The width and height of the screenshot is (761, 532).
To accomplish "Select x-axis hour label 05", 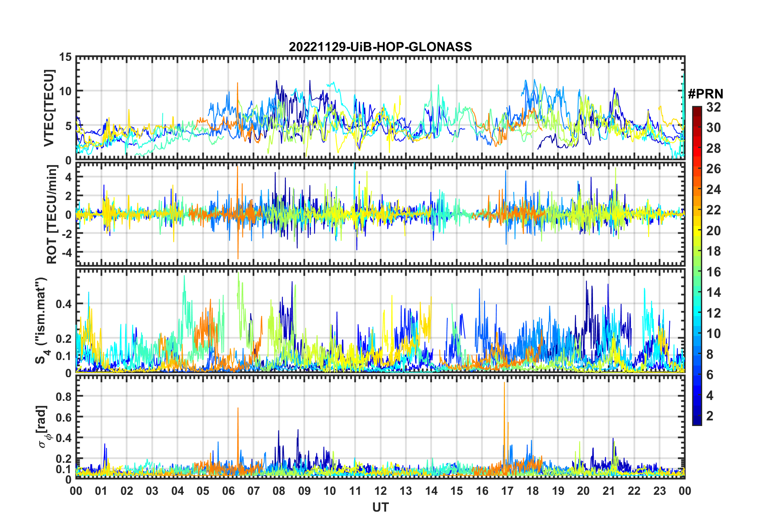I will 203,491.
